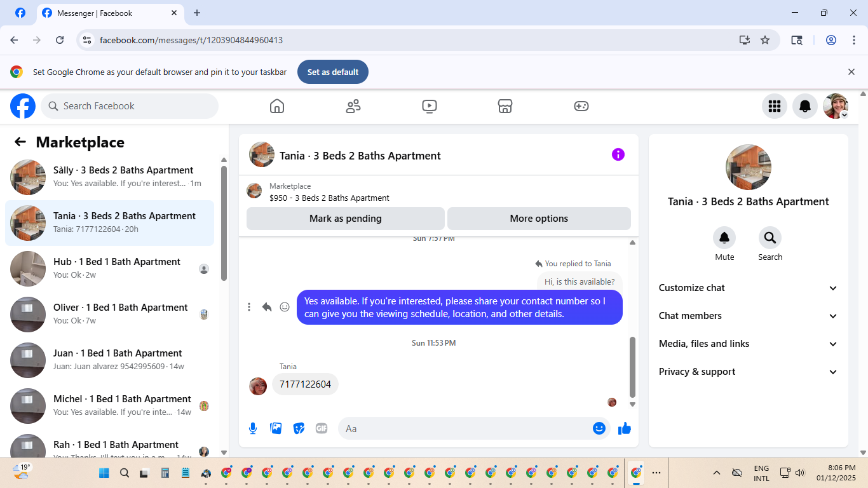This screenshot has width=868, height=488.
Task: Open the Windows taskbar search
Action: pos(125,473)
